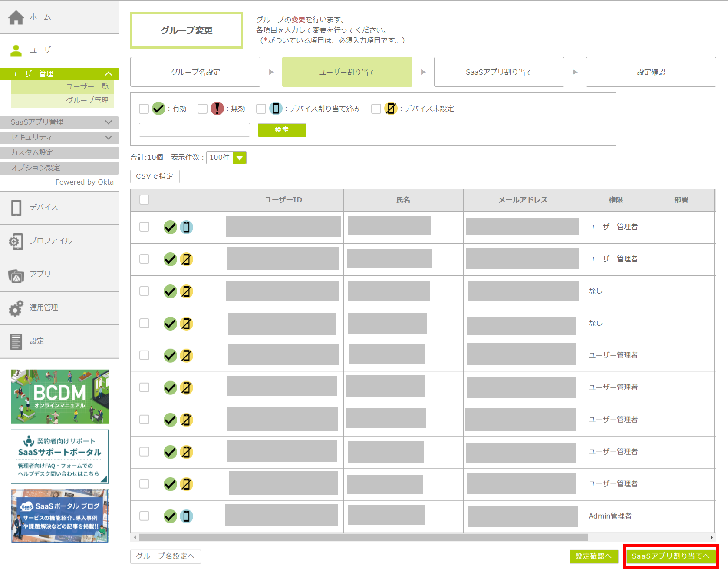The image size is (728, 569).
Task: Click the Home house icon
Action: pyautogui.click(x=16, y=17)
